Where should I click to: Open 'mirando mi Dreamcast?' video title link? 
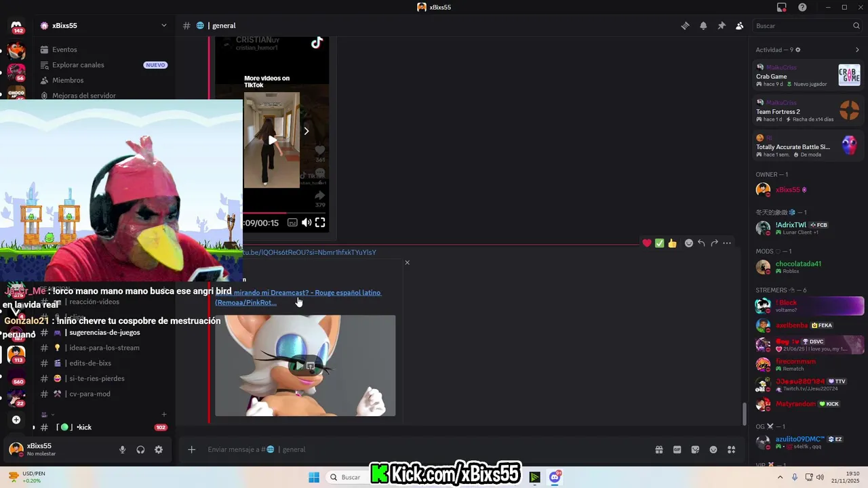pos(298,297)
